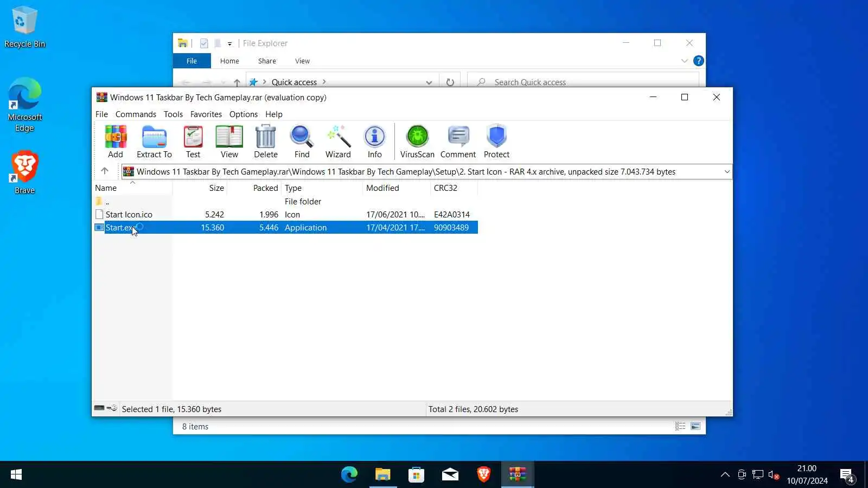This screenshot has width=868, height=488.
Task: Open the Options menu
Action: pos(244,114)
